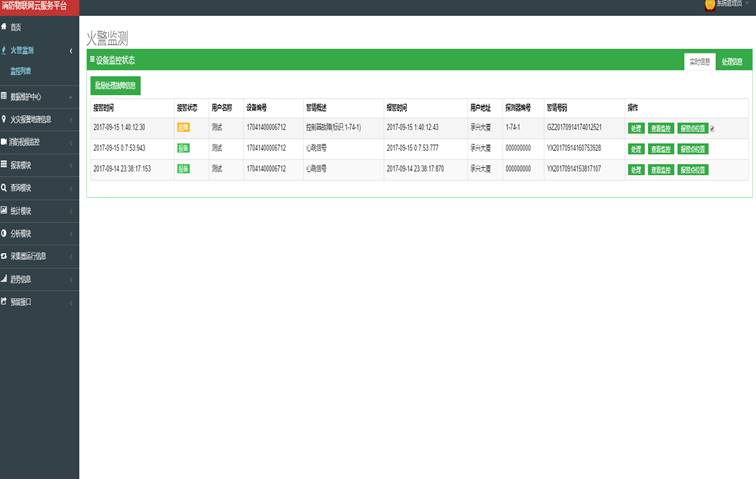The image size is (756, 479).
Task: Click the last sidebar icon beside 预留接口
Action: coord(4,301)
